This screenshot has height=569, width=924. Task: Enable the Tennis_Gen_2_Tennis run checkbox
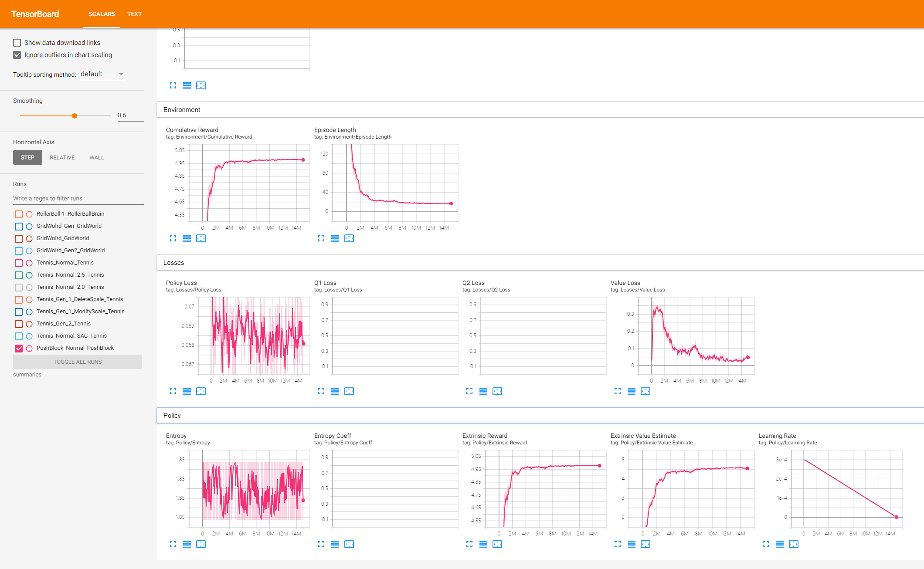pos(19,324)
